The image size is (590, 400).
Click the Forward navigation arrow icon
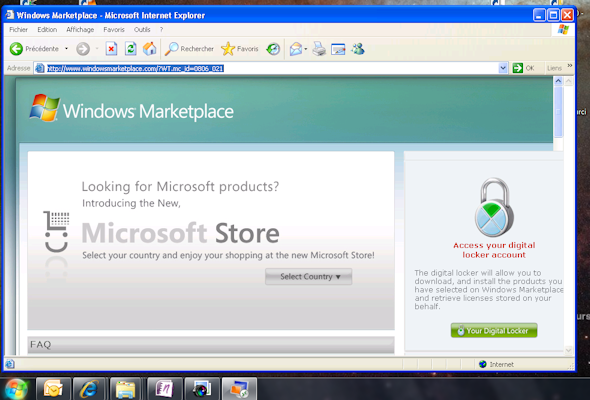click(83, 49)
